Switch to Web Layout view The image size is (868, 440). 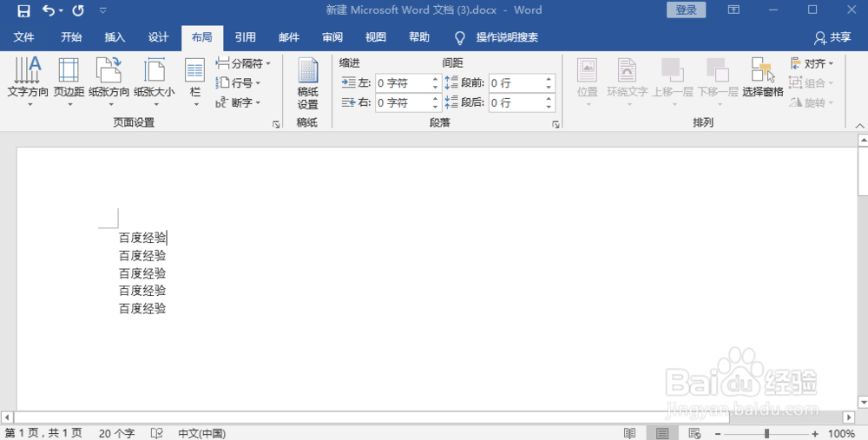[694, 433]
